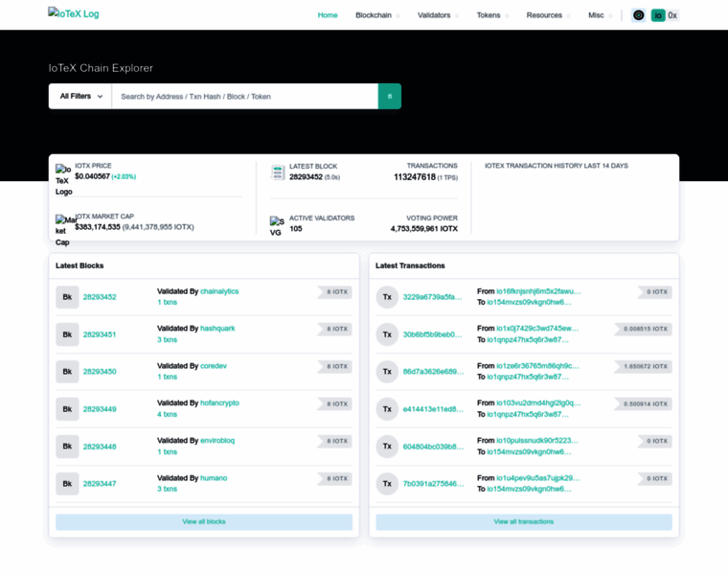728x575 pixels.
Task: Open validator coredev link
Action: [214, 366]
